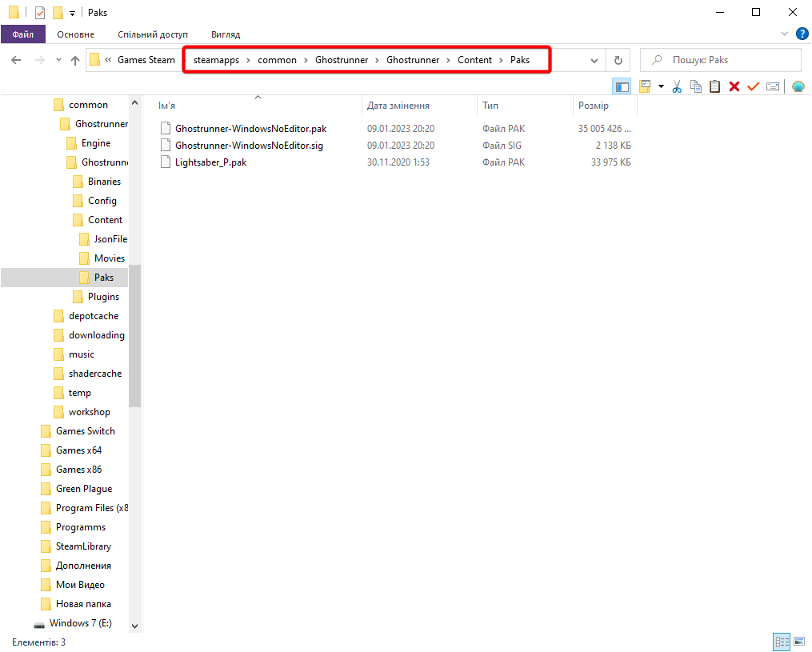
Task: Navigate to common in breadcrumb
Action: click(278, 60)
